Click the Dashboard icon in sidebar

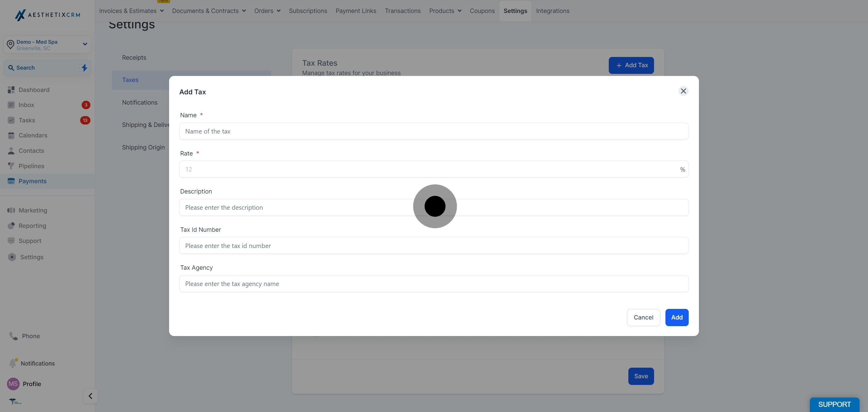(x=11, y=90)
